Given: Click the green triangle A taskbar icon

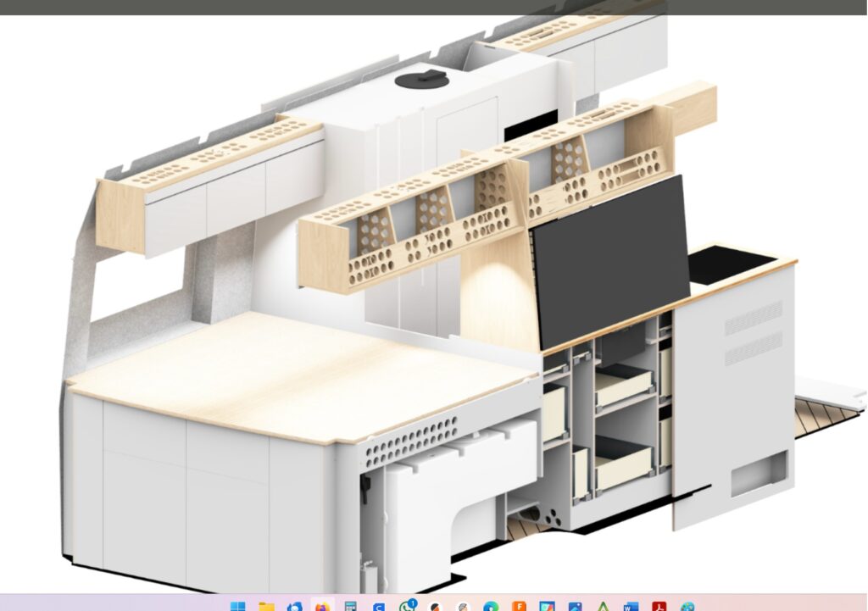Looking at the screenshot, I should tap(603, 607).
